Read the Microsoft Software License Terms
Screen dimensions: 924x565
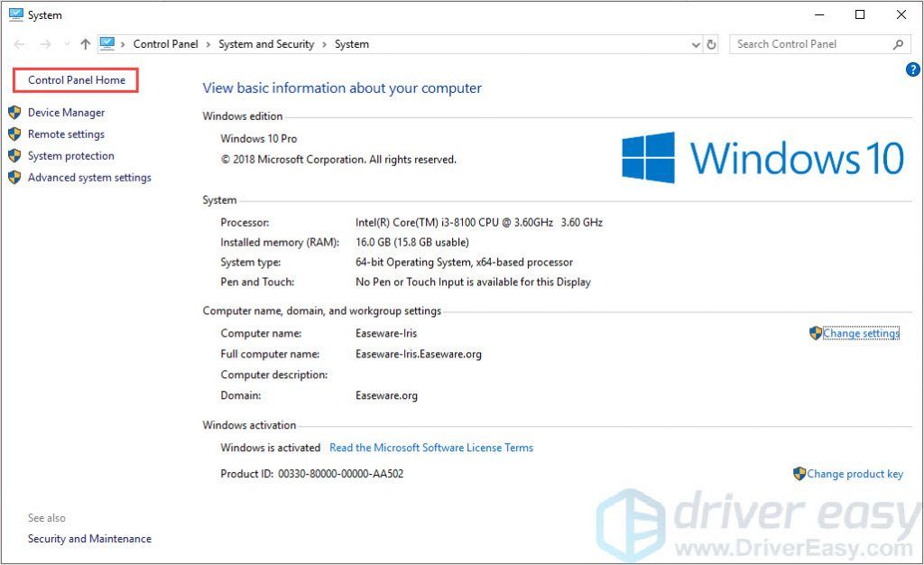pos(431,448)
